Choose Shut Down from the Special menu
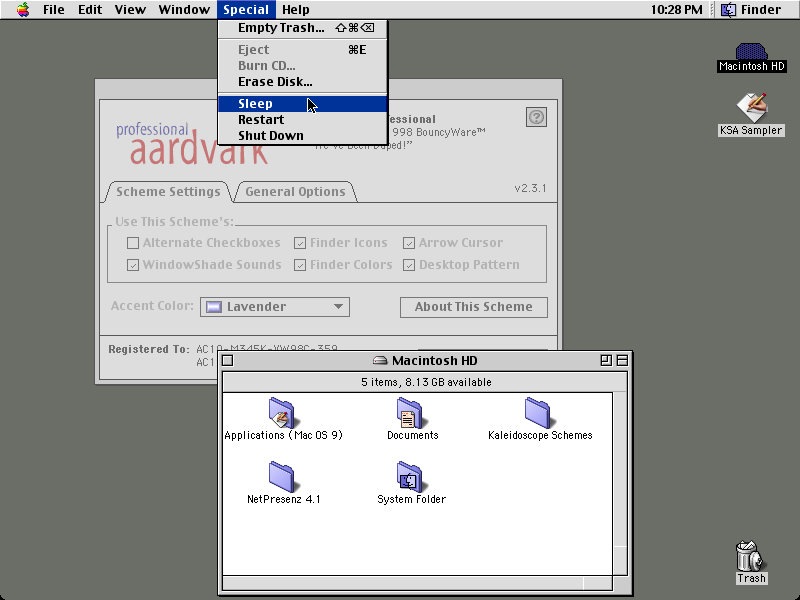The image size is (800, 600). click(303, 135)
